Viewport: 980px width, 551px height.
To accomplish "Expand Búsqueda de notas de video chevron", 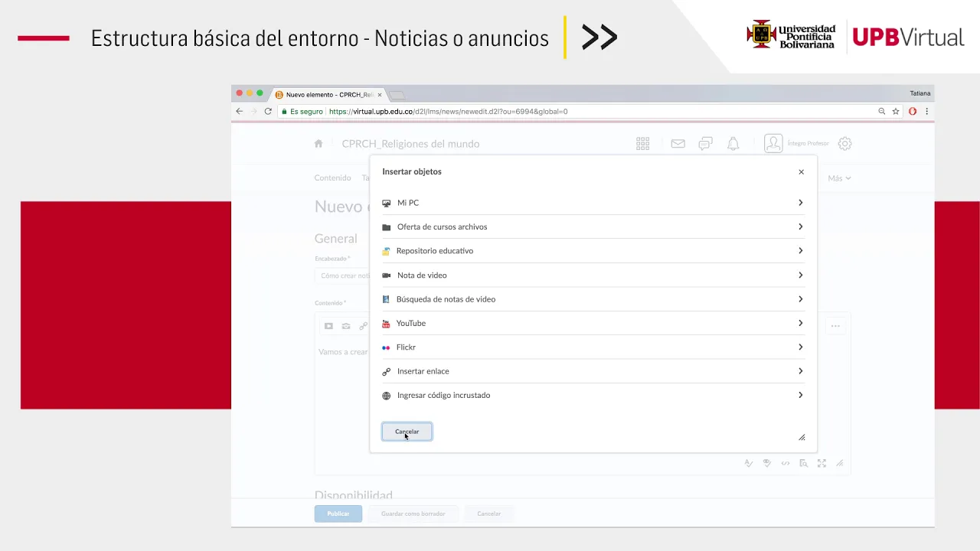I will [x=800, y=299].
